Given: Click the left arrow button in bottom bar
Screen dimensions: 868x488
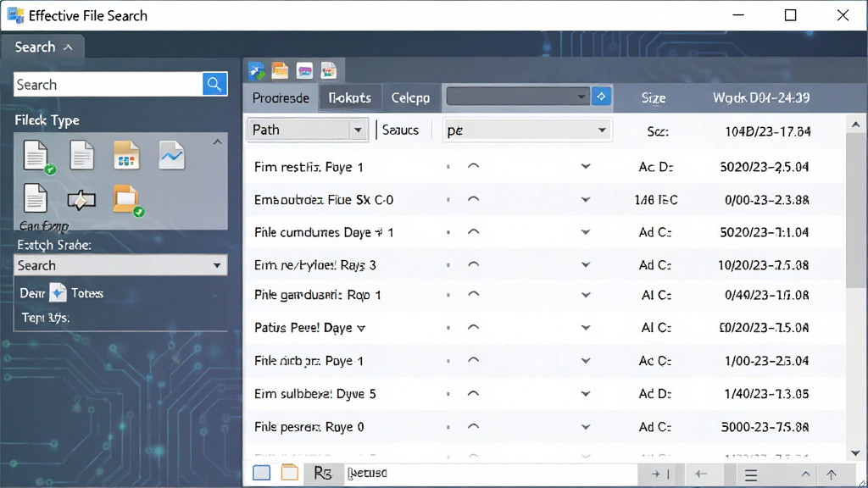Looking at the screenshot, I should [x=701, y=474].
